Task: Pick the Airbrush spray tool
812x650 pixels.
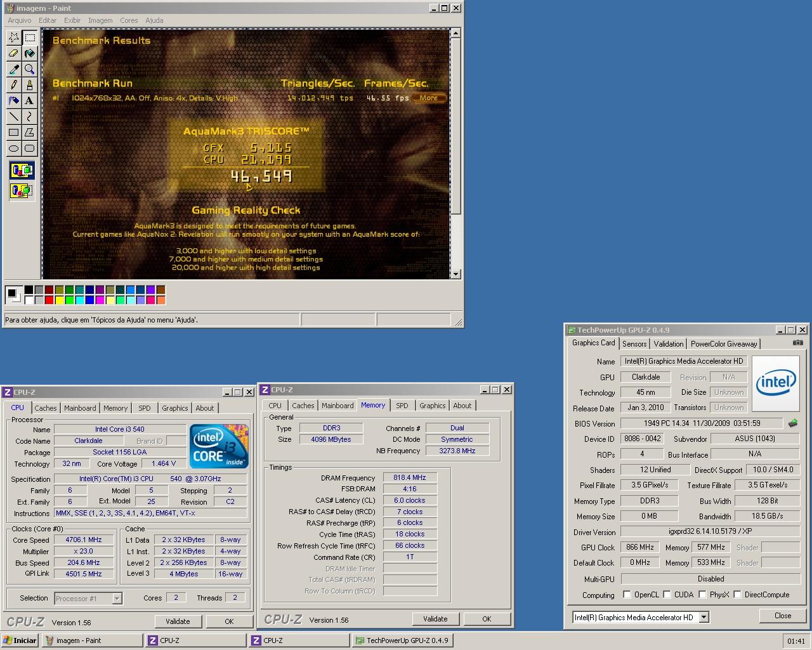Action: 13,101
